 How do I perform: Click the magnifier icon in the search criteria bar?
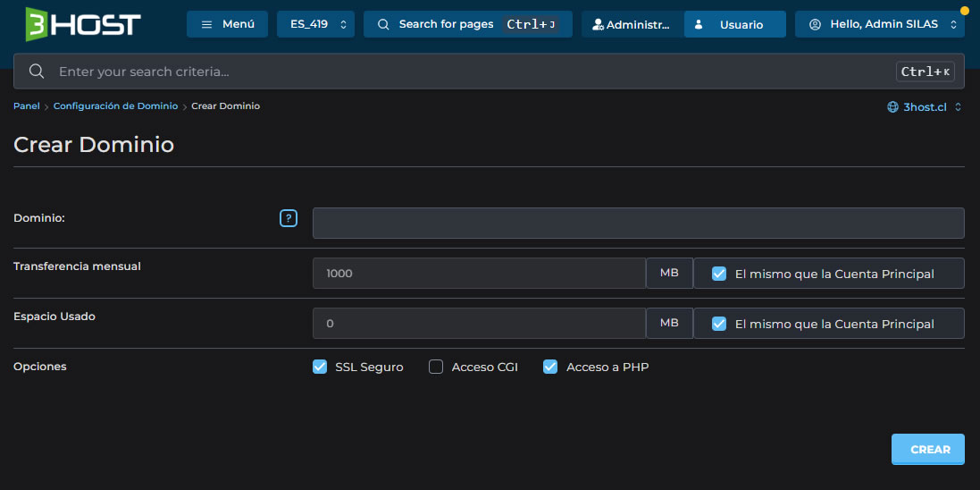[37, 72]
